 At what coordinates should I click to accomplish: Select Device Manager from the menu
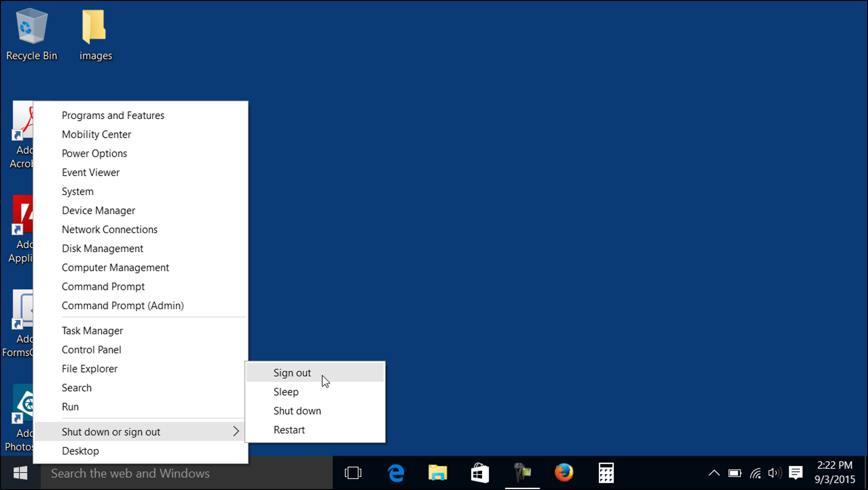[x=99, y=210]
